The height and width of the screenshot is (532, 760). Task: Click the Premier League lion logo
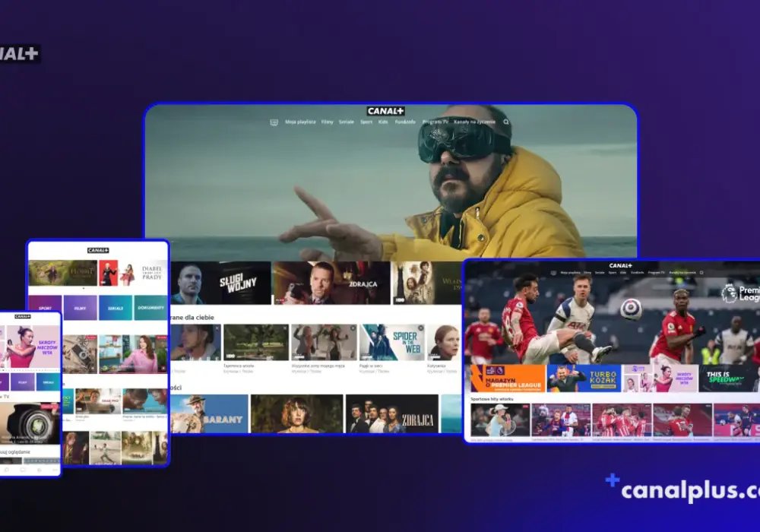[x=729, y=293]
